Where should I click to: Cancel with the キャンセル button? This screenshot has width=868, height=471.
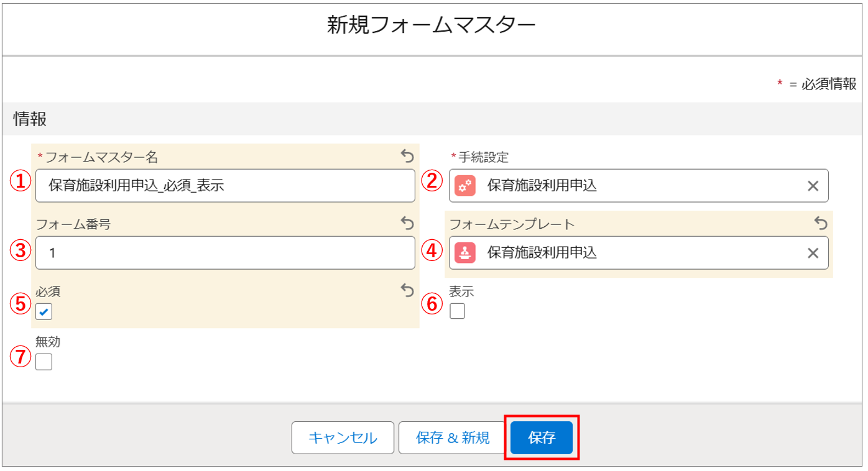[x=343, y=437]
